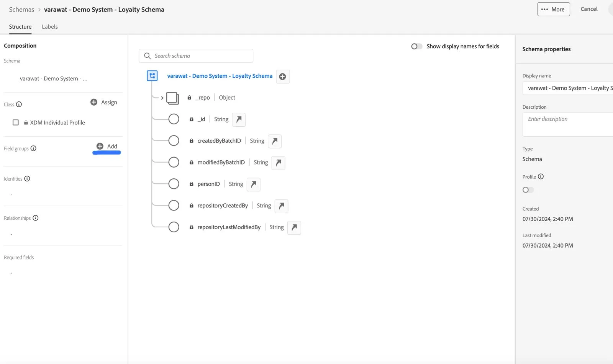
Task: Click the search magnifier icon
Action: pyautogui.click(x=147, y=56)
